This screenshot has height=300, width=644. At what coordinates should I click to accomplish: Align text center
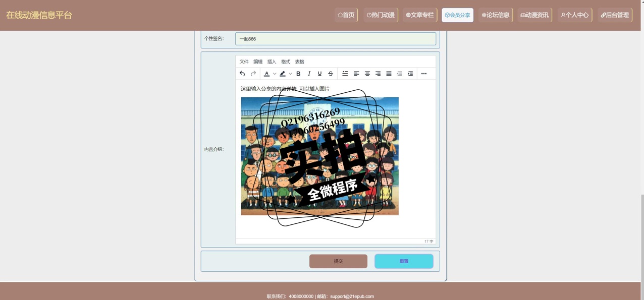(367, 74)
